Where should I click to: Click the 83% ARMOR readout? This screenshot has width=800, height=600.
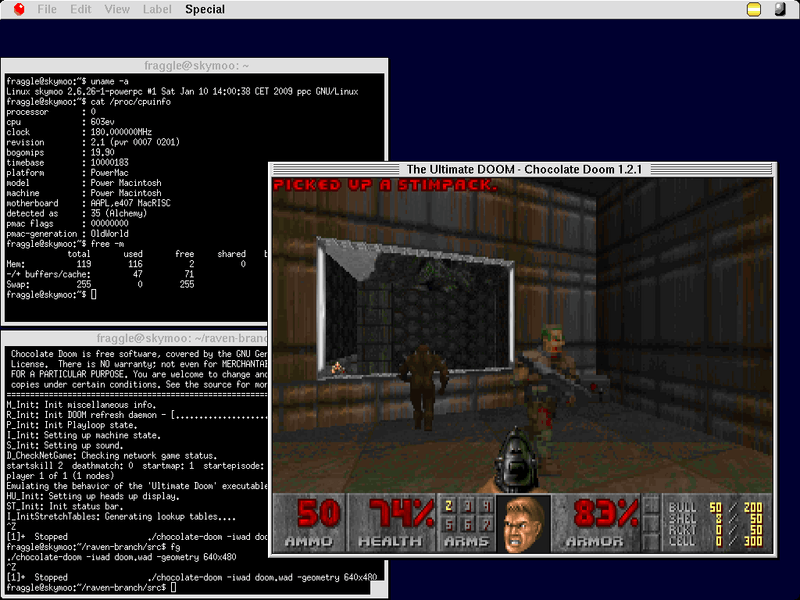[x=605, y=513]
